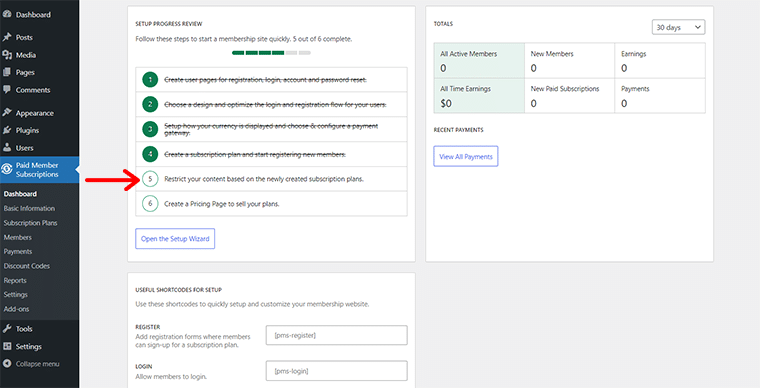The width and height of the screenshot is (760, 388).
Task: Click the Posts pin icon
Action: click(7, 37)
